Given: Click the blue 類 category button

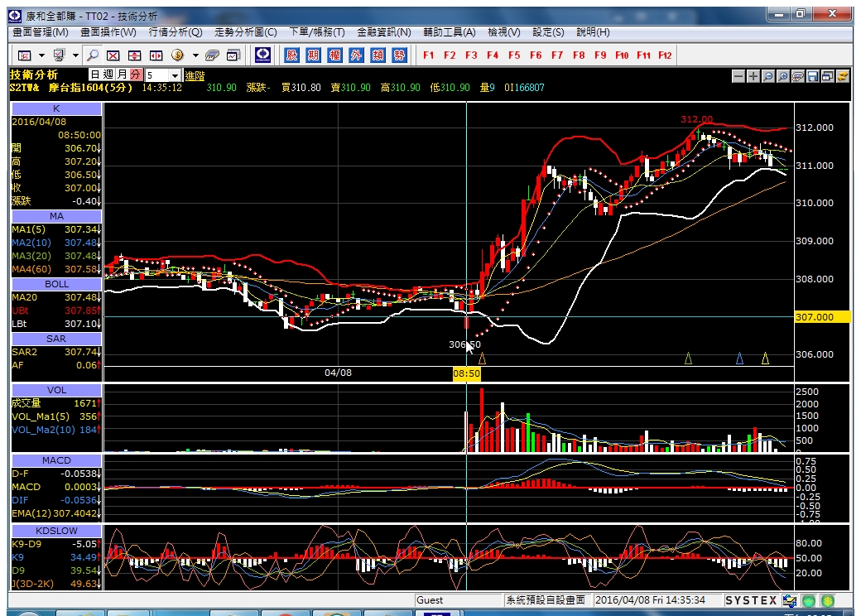Looking at the screenshot, I should click(378, 55).
